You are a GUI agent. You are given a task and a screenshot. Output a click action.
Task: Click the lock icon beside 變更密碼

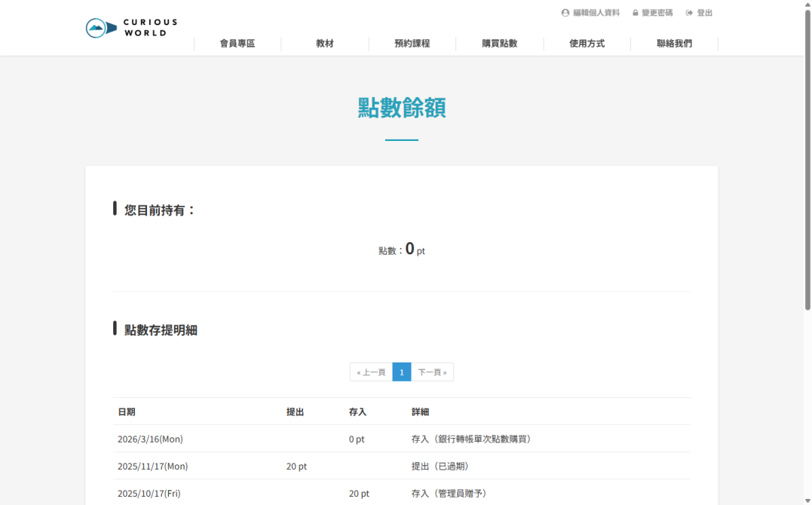[x=635, y=13]
